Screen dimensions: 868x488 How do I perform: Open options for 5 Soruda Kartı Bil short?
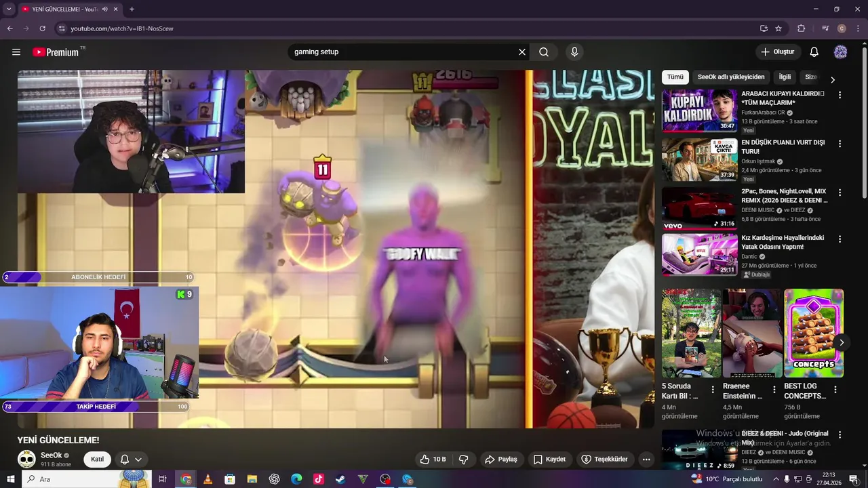tap(713, 390)
